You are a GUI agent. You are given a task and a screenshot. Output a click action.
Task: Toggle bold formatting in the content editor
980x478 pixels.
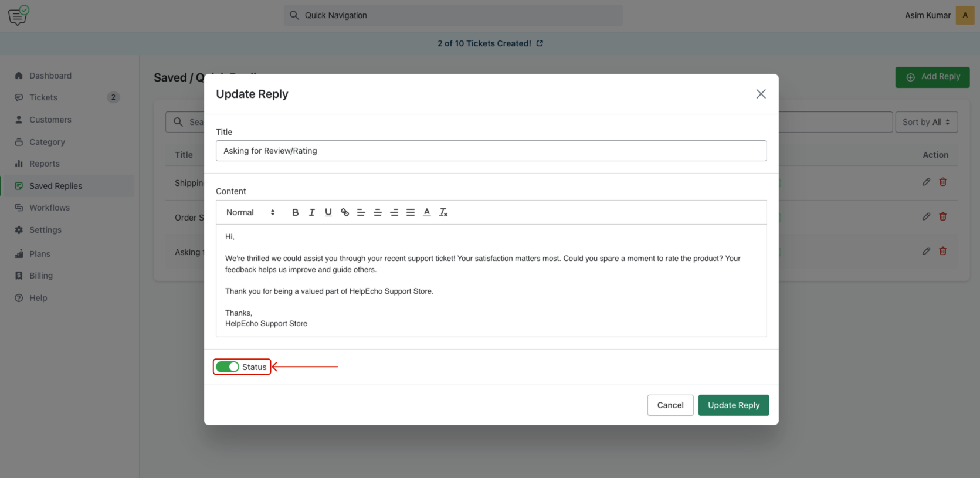tap(295, 212)
